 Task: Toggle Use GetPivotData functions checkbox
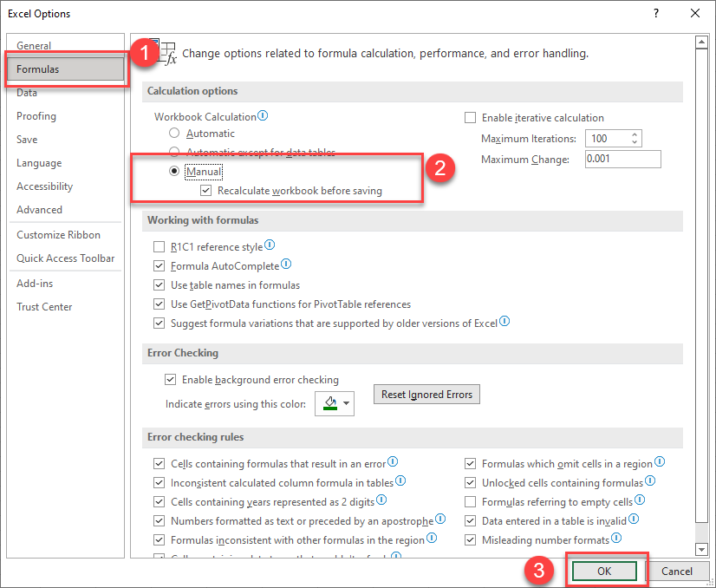[x=159, y=304]
